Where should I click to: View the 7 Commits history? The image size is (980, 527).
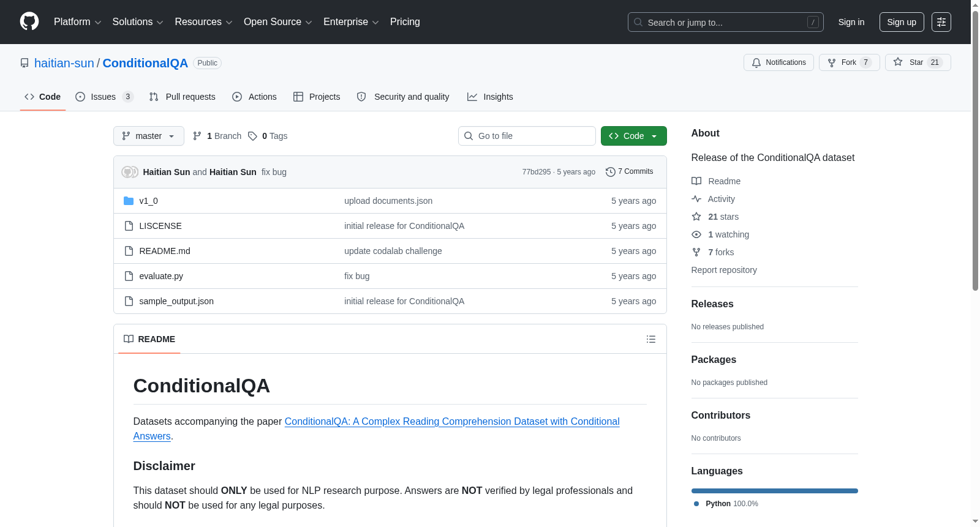(x=630, y=172)
